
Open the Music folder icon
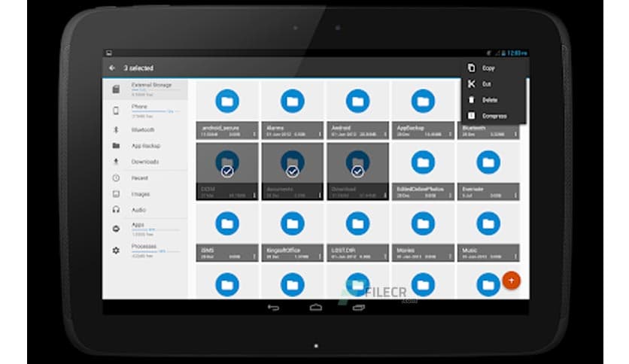pos(488,223)
